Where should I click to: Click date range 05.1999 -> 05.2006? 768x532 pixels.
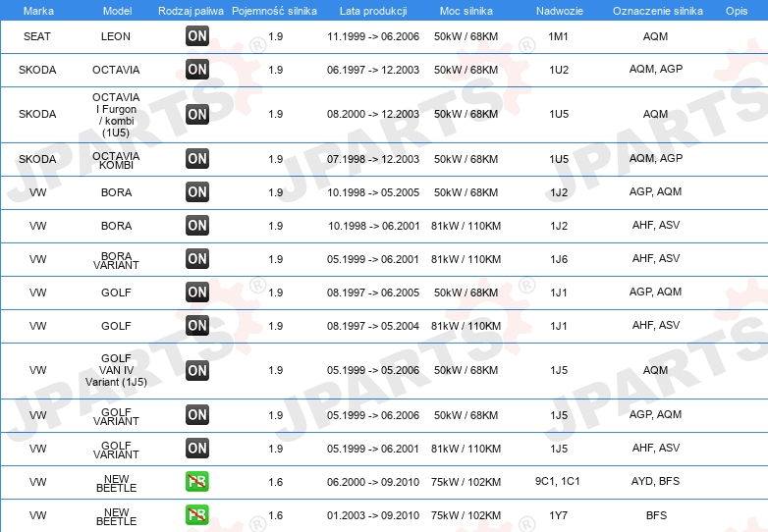click(373, 370)
